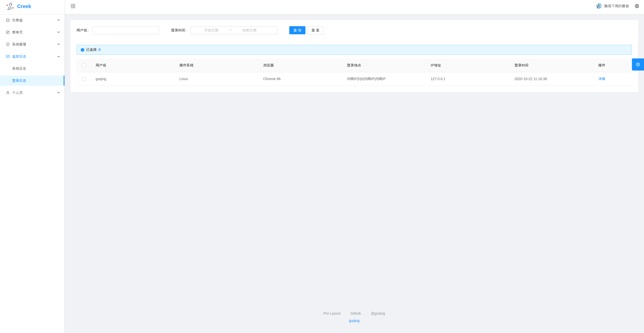
Task: Expand the 仪表盘 menu chevron
Action: (59, 20)
